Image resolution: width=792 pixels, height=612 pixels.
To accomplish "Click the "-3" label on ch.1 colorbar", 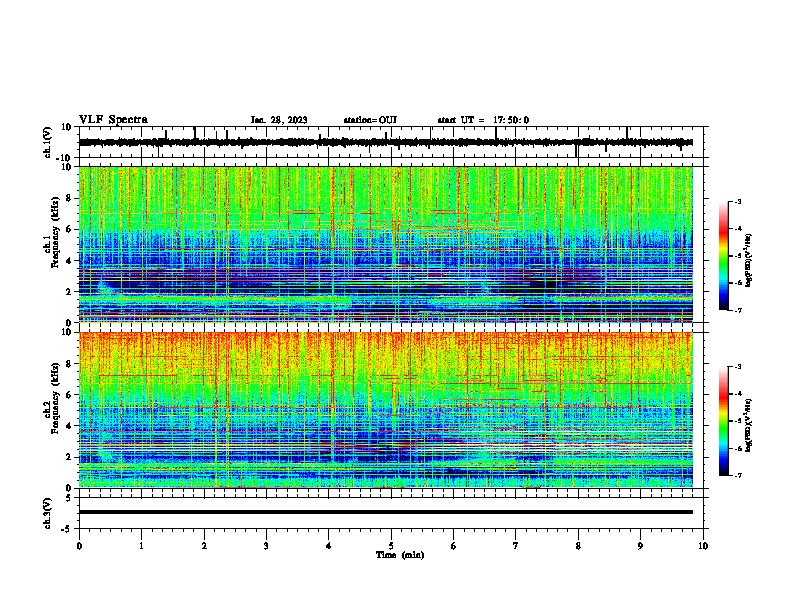I will pos(737,202).
